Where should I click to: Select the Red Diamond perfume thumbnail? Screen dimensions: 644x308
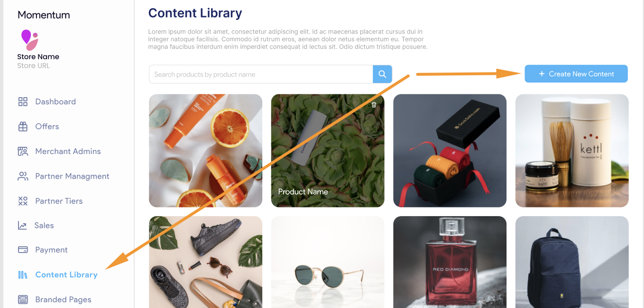point(450,262)
